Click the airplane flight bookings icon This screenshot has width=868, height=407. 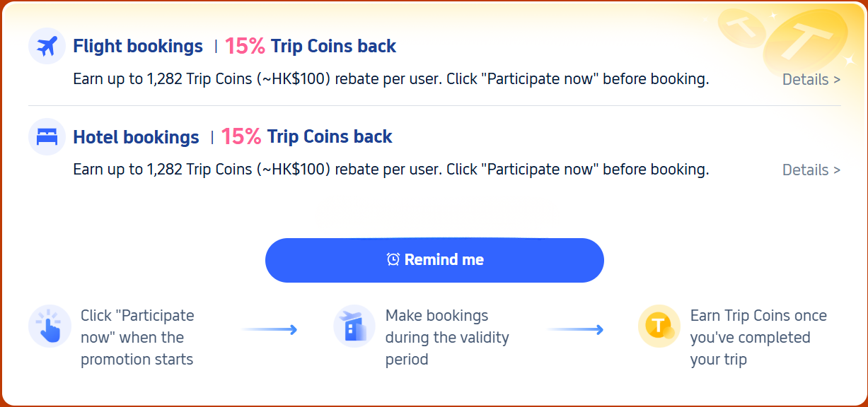tap(47, 47)
